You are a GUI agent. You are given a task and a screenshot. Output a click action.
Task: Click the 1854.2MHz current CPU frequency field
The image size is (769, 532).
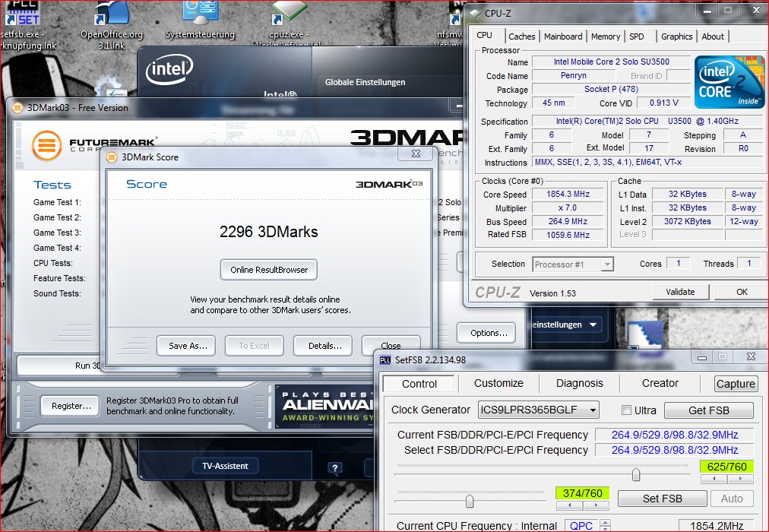717,526
